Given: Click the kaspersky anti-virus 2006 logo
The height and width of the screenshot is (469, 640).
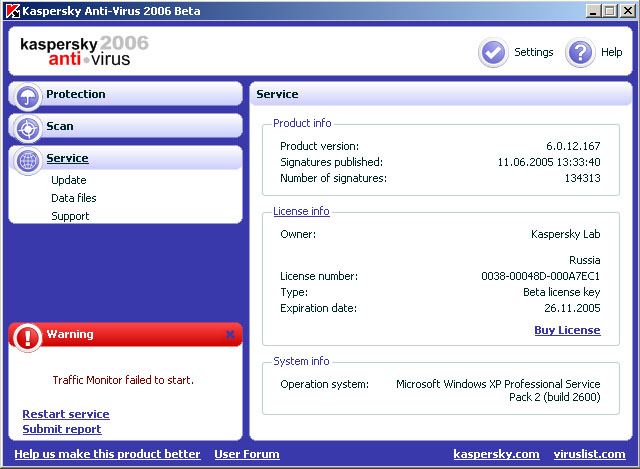Looking at the screenshot, I should tap(84, 51).
